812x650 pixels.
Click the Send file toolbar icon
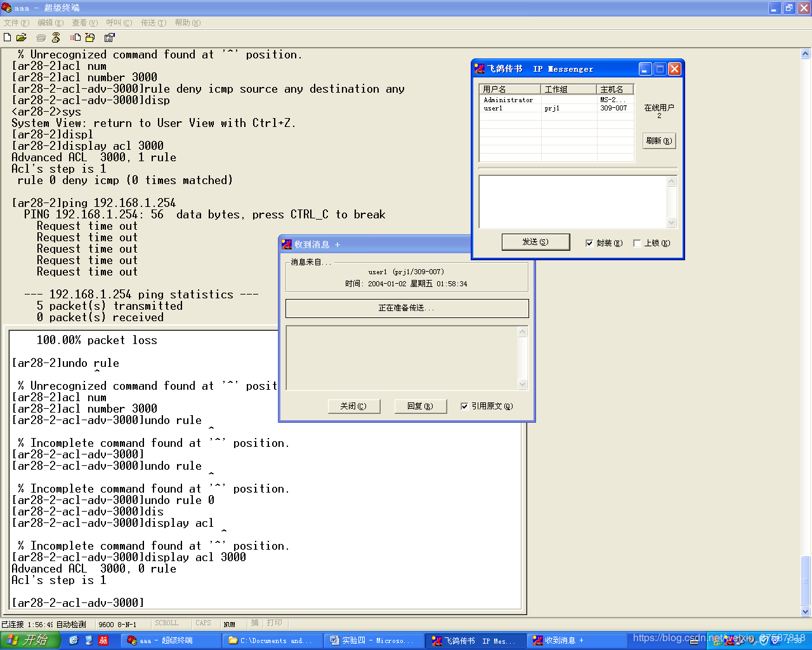pos(75,37)
